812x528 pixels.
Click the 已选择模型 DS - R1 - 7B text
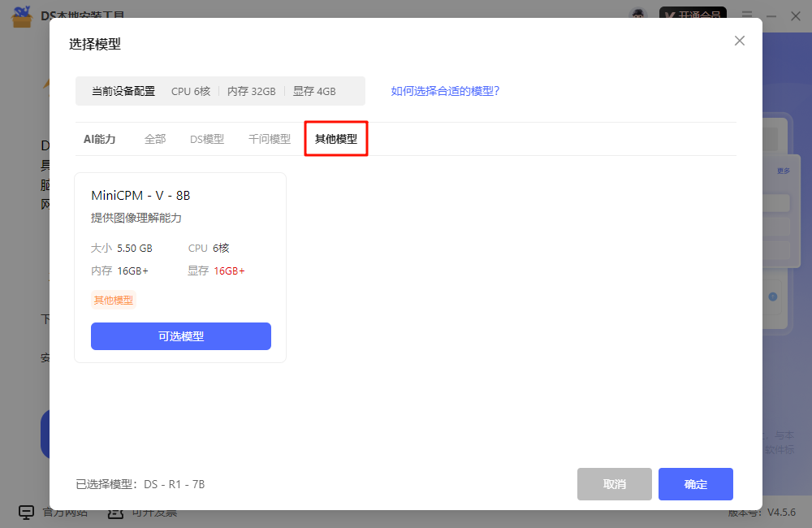click(140, 484)
